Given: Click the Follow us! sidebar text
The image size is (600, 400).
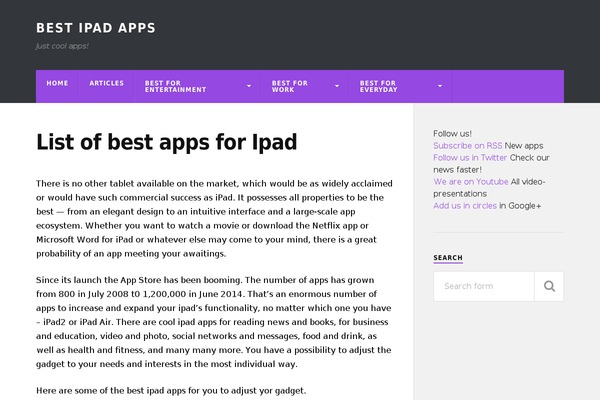Looking at the screenshot, I should tap(452, 134).
